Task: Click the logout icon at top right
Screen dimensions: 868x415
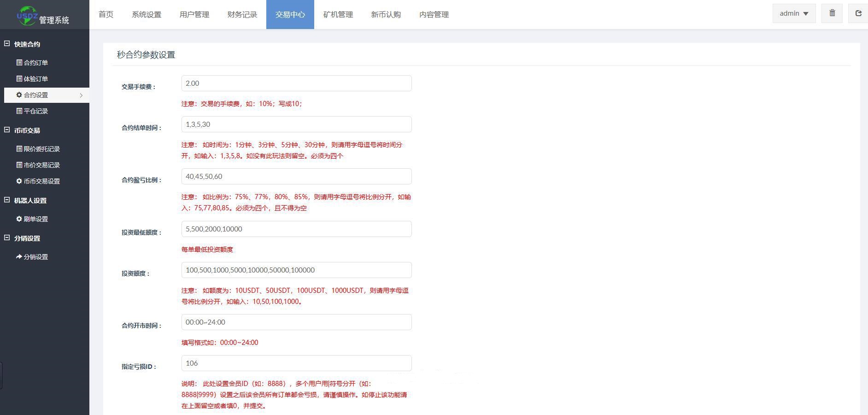Action: point(858,13)
